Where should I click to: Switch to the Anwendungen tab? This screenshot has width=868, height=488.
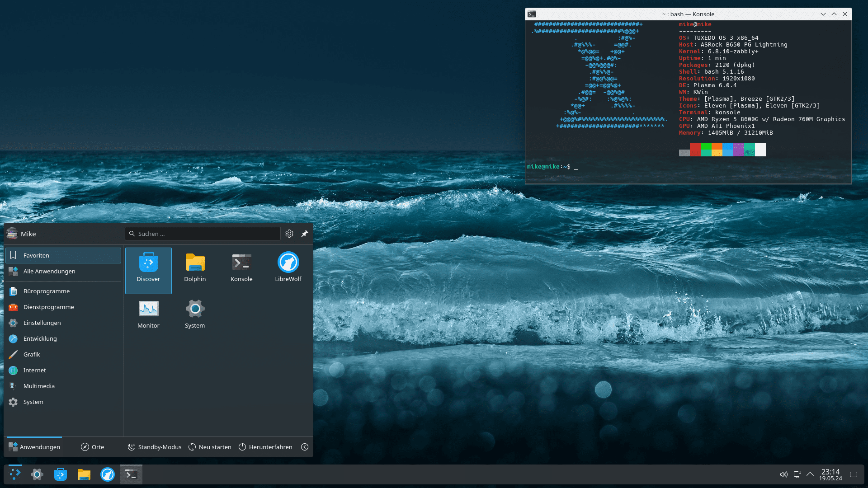coord(34,447)
